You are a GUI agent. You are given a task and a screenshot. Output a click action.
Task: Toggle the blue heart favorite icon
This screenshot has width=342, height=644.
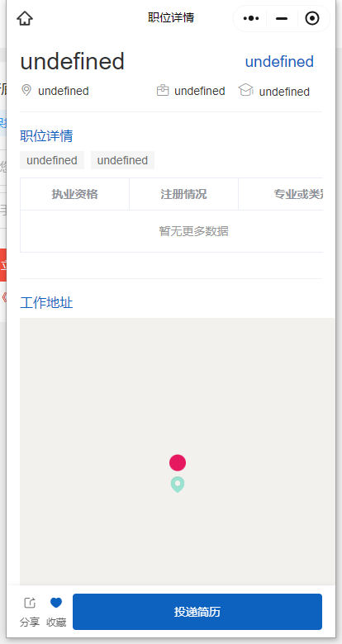[56, 603]
